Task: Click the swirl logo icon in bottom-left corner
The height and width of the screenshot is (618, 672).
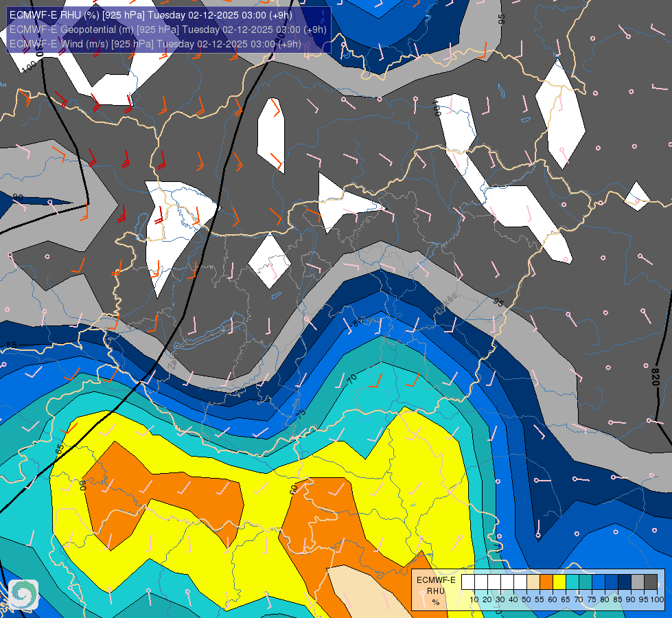Action: pyautogui.click(x=23, y=595)
